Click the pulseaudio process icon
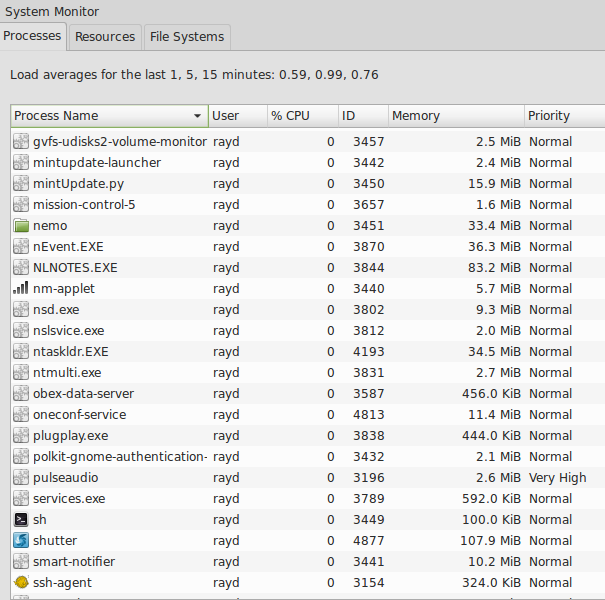The image size is (605, 600). point(21,477)
